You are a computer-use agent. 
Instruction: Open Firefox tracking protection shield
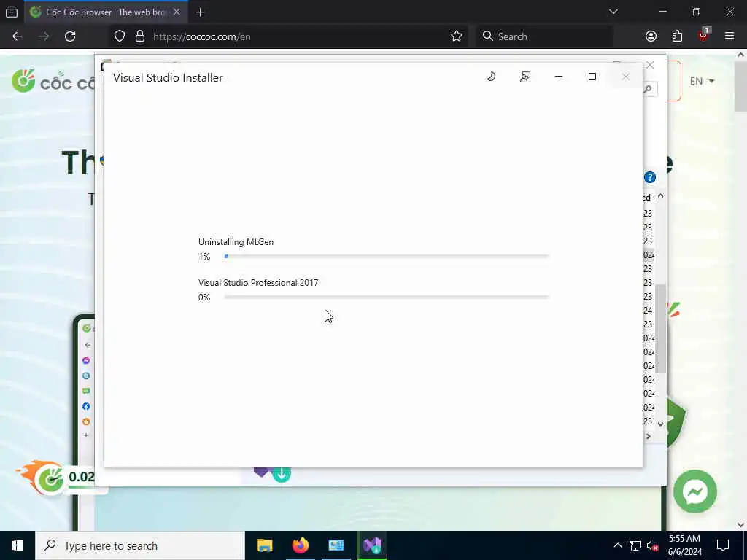coord(120,36)
